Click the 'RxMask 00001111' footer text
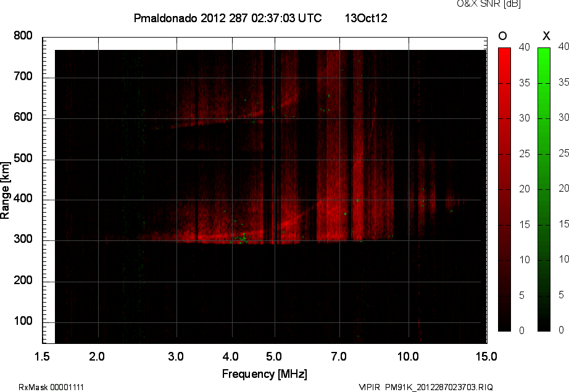This screenshot has width=569, height=392. coord(51,387)
